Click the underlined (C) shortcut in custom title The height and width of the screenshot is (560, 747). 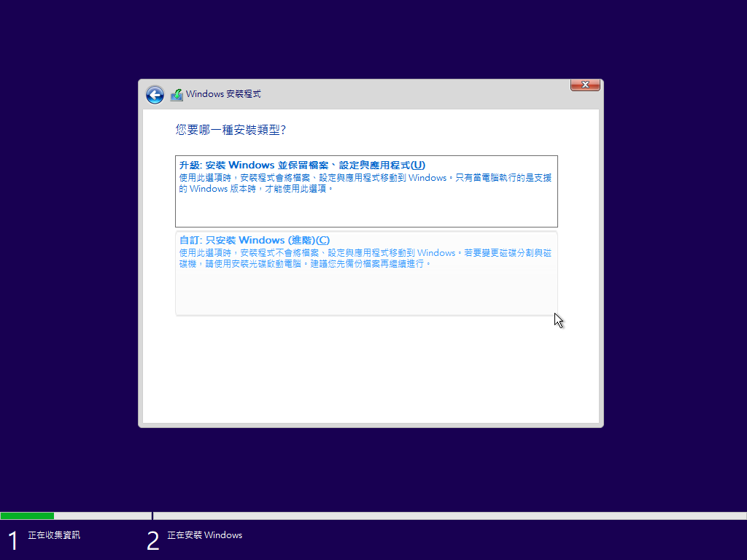(322, 240)
